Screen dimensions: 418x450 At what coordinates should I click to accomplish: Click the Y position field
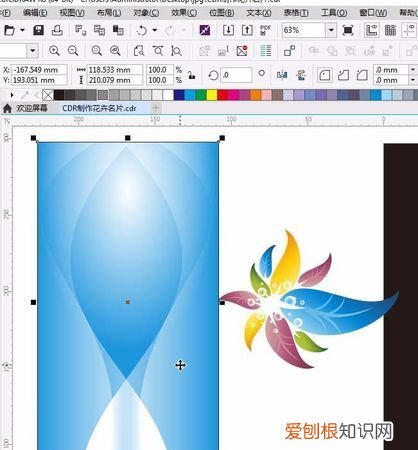[39, 80]
